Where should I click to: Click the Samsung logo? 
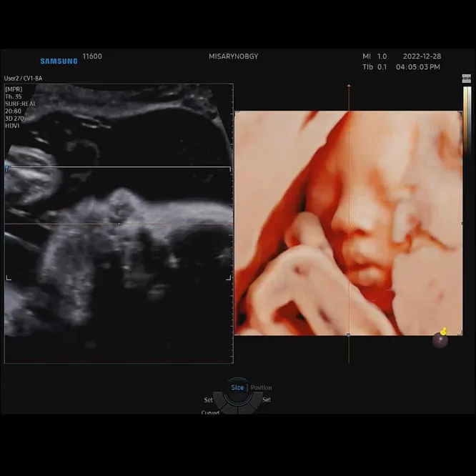tap(59, 61)
